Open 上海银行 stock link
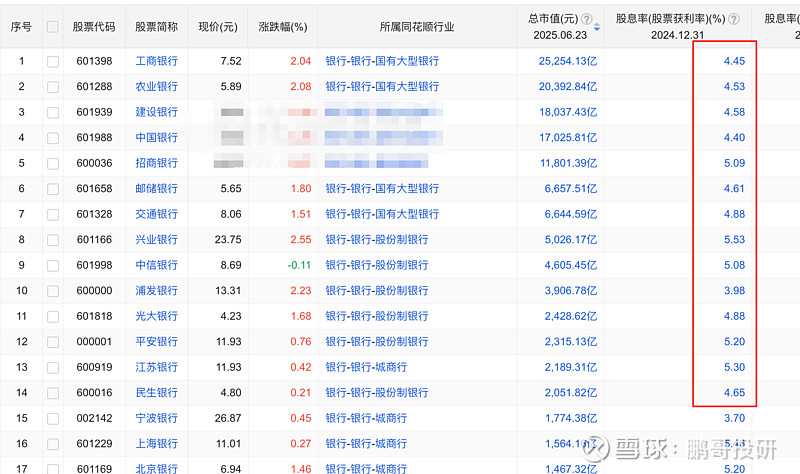 156,444
